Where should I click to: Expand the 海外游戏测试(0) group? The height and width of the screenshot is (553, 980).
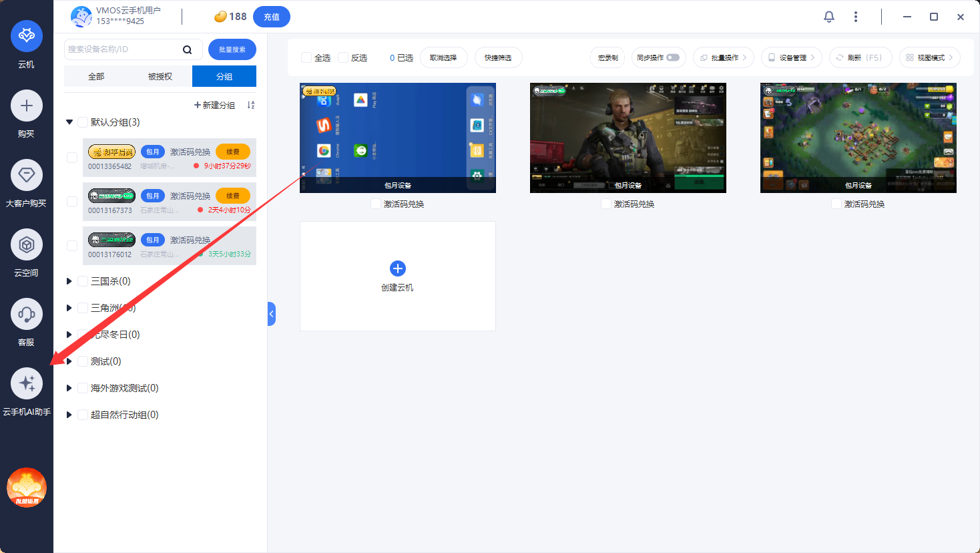69,388
